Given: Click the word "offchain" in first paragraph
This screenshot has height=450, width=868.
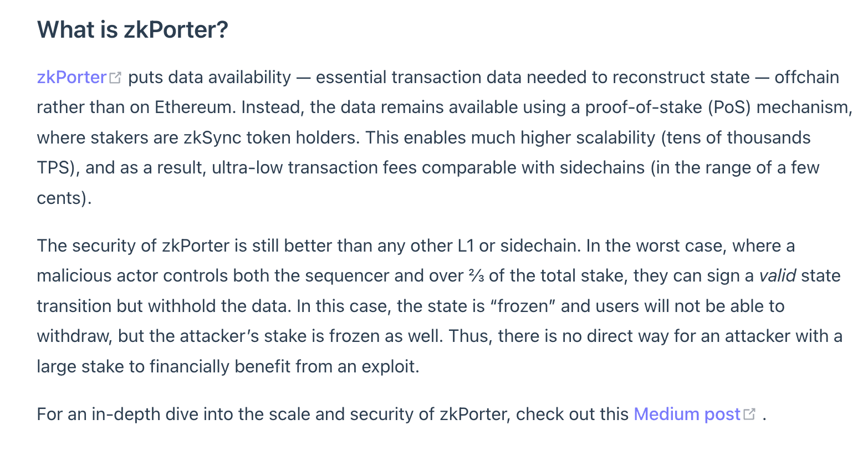Looking at the screenshot, I should pyautogui.click(x=806, y=77).
